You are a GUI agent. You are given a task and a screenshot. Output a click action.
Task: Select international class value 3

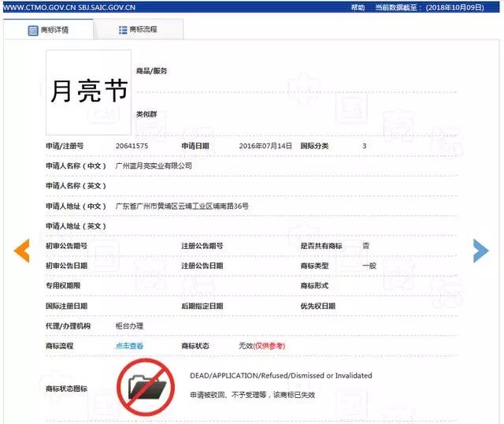tap(364, 146)
